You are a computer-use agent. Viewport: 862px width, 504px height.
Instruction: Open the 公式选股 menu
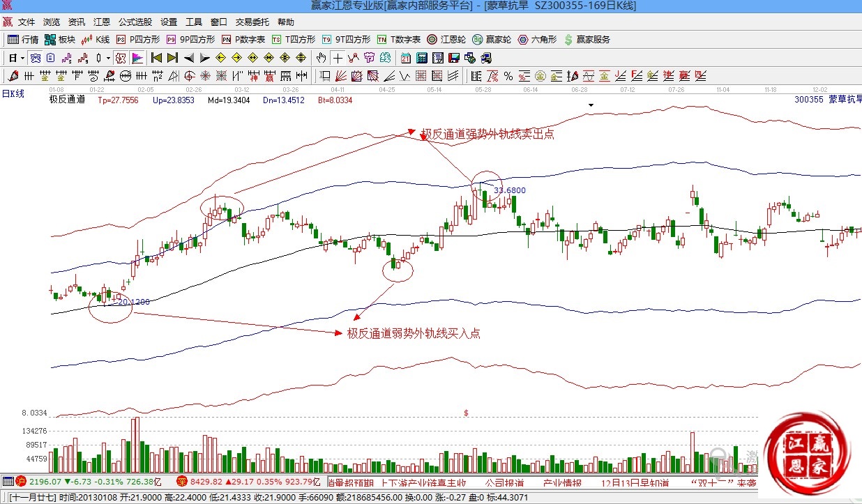click(x=135, y=22)
